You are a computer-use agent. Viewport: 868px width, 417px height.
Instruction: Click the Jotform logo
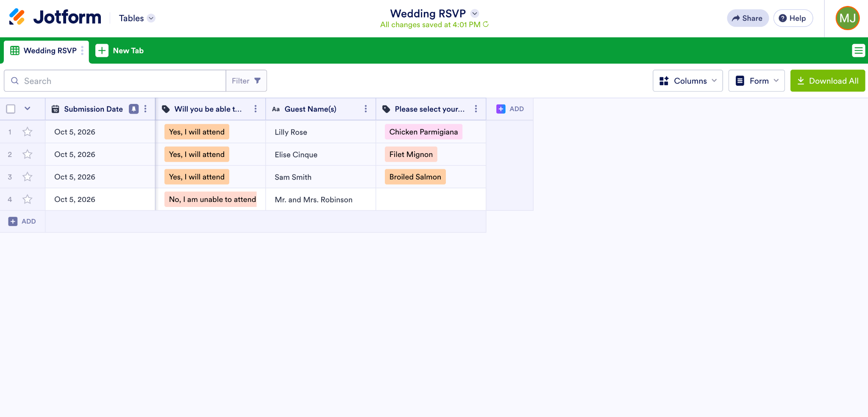click(x=55, y=18)
